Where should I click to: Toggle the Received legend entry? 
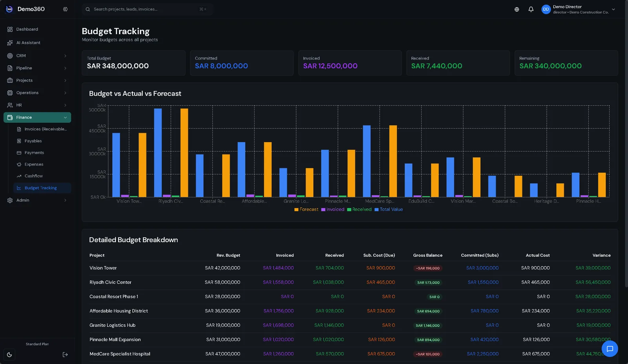click(359, 209)
